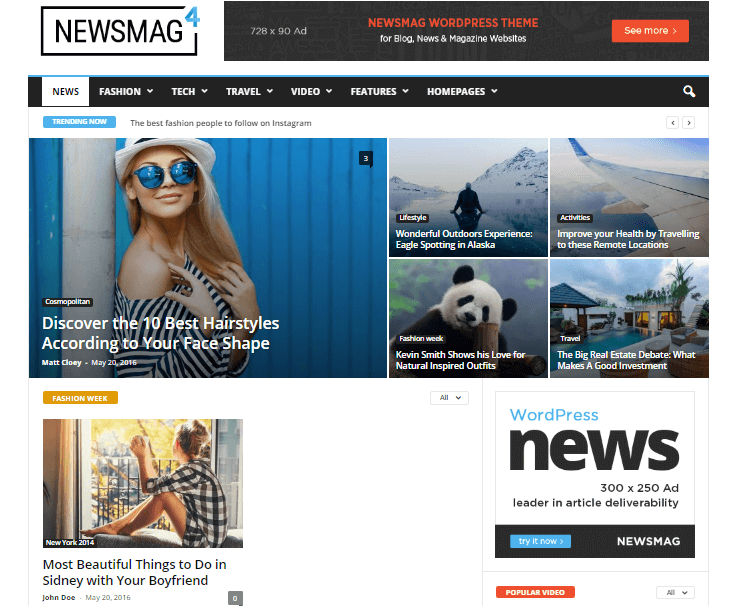The width and height of the screenshot is (734, 606).
Task: Click the 300 x 250 WordPress news ad
Action: (595, 475)
